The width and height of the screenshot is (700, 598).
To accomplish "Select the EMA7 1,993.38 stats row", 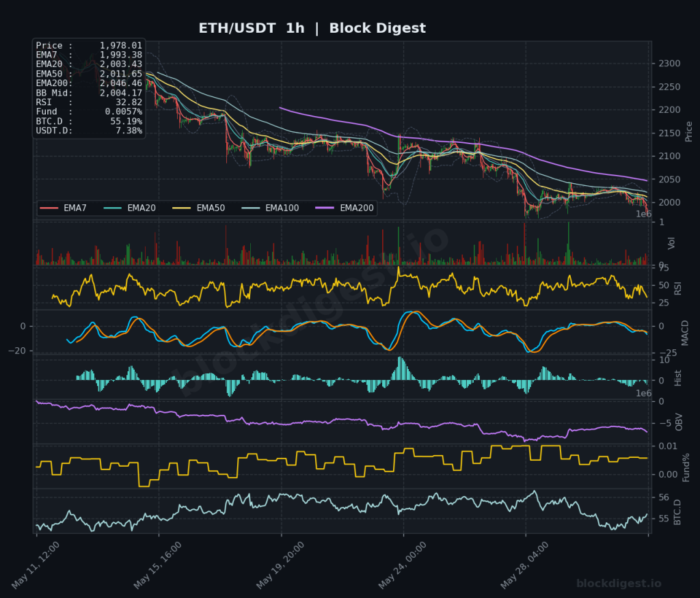I will 89,55.
